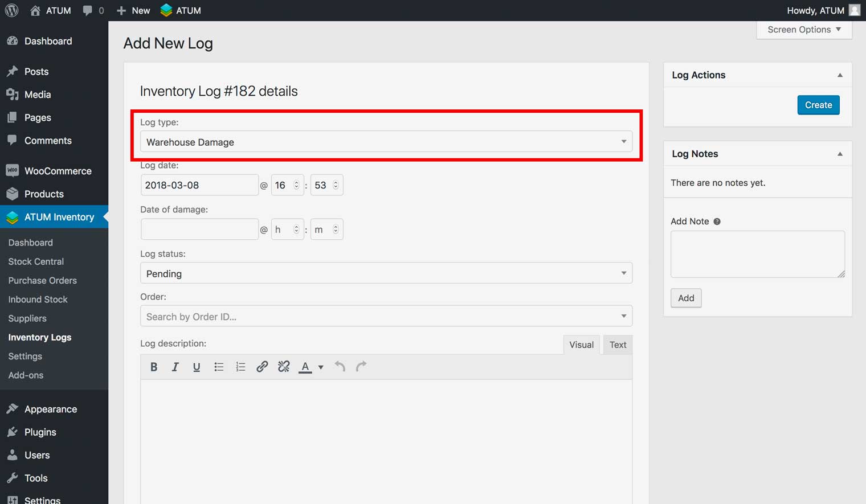
Task: Go to the ATUM Dashboard submenu
Action: tap(31, 243)
